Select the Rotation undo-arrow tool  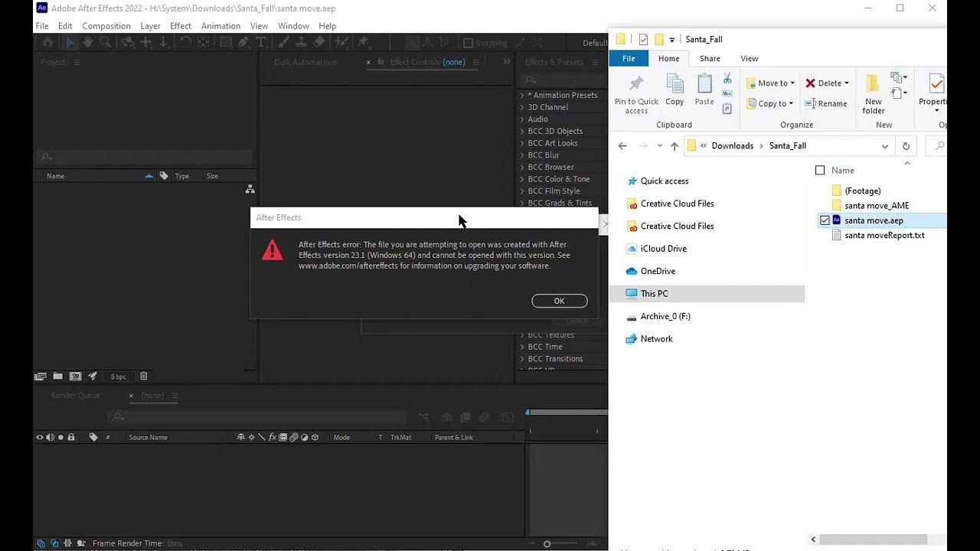tap(185, 43)
